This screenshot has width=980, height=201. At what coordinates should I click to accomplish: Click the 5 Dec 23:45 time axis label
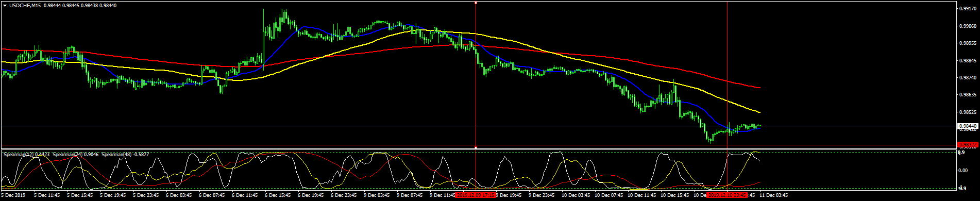pos(146,196)
